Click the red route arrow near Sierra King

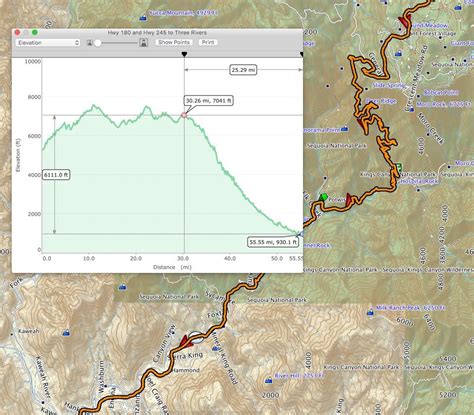tap(186, 342)
